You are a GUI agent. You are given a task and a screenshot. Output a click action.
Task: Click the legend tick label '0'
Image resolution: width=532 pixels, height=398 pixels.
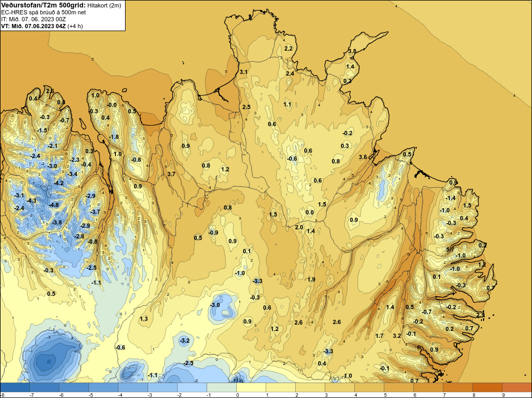coord(238,395)
